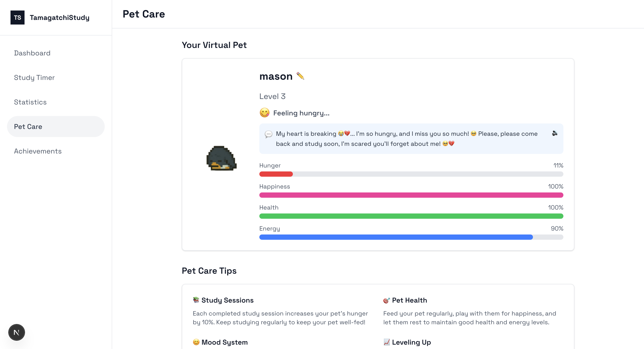Click the TamagatchiStudy brand name

60,18
